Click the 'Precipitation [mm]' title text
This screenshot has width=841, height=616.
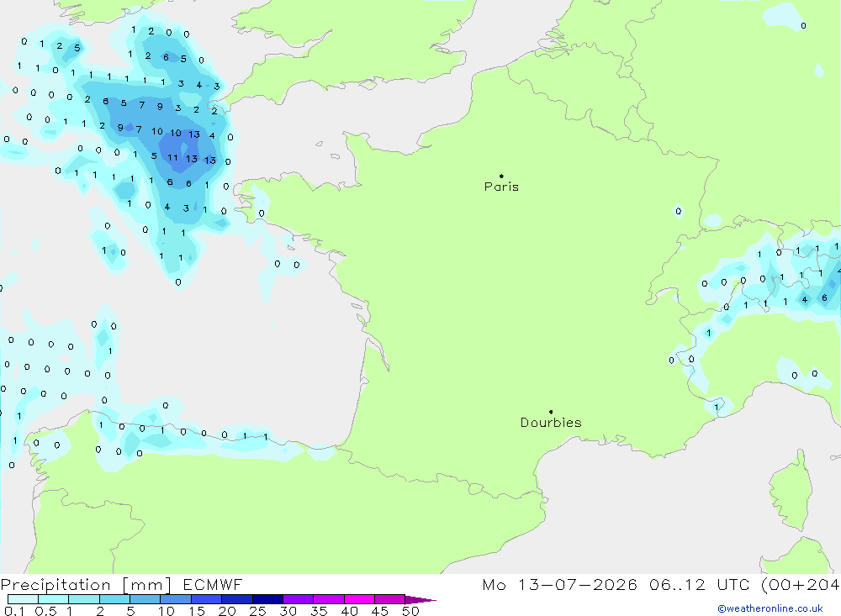pyautogui.click(x=86, y=585)
